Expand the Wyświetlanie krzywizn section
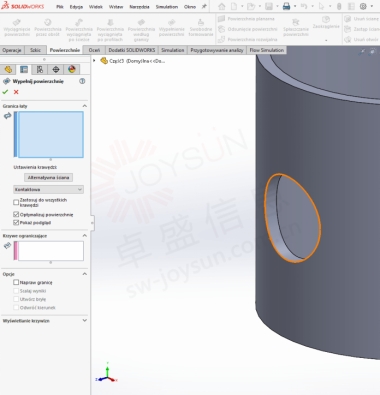Viewport: 380px width, 395px height. coord(85,320)
